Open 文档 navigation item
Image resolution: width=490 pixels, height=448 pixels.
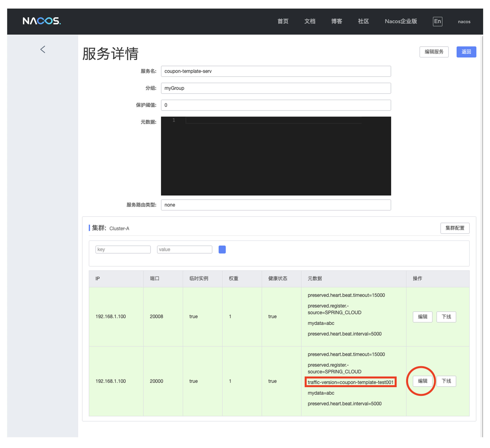[310, 21]
